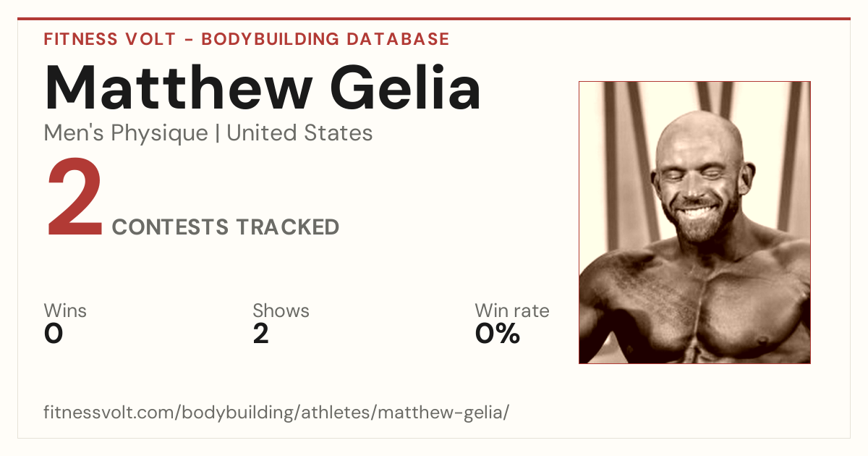
Task: Click the Wins value 0
Action: tap(54, 334)
